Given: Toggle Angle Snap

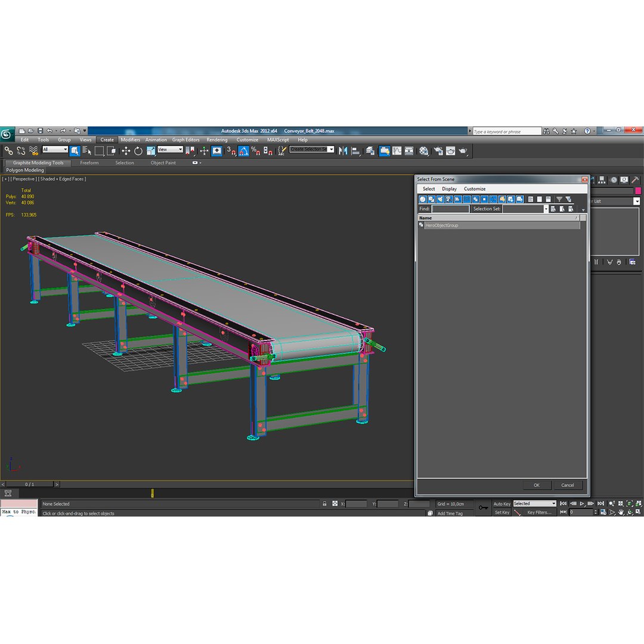Looking at the screenshot, I should click(243, 151).
